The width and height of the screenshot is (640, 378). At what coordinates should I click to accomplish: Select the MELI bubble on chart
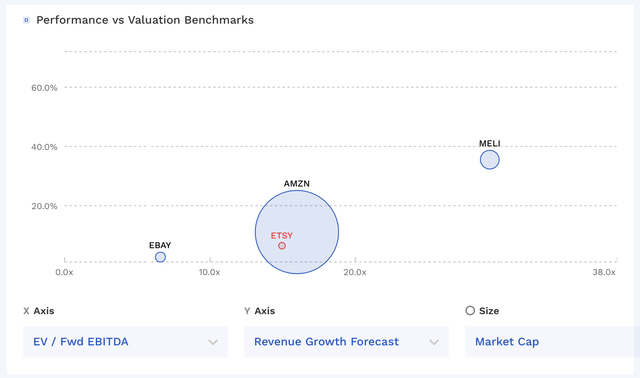(489, 160)
